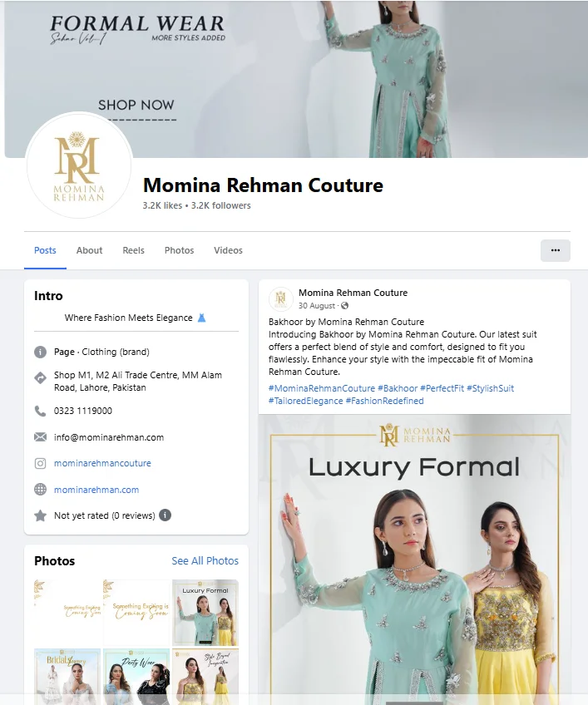588x705 pixels.
Task: Click the public globe icon next to 30 August
Action: (x=344, y=306)
